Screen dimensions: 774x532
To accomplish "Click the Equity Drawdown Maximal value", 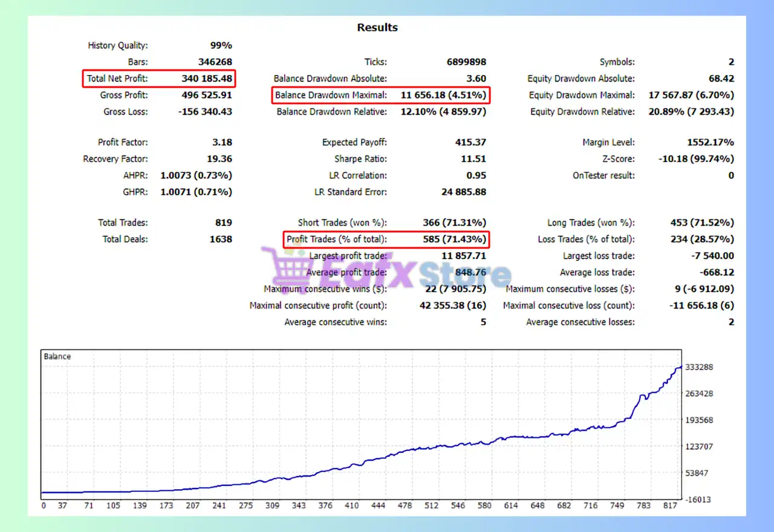I will click(691, 95).
